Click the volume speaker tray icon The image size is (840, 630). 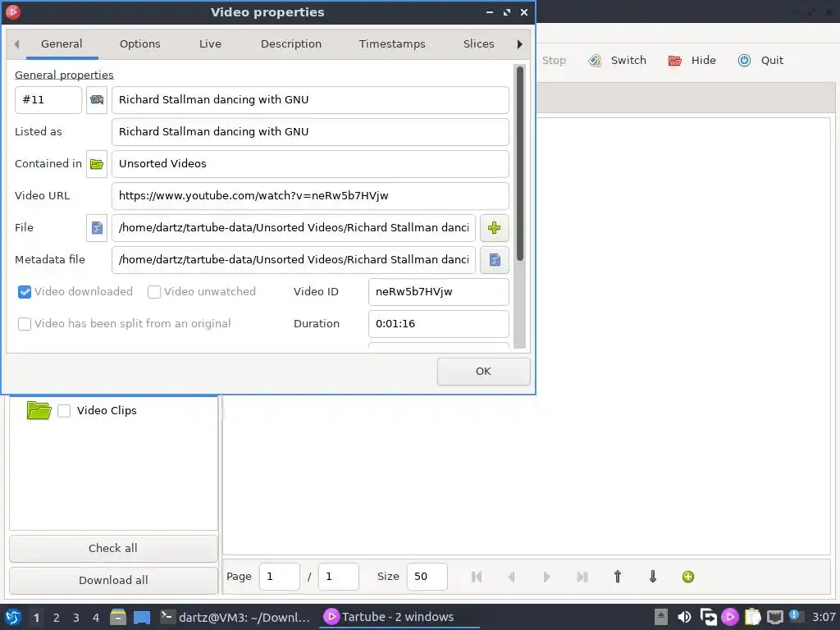[684, 617]
